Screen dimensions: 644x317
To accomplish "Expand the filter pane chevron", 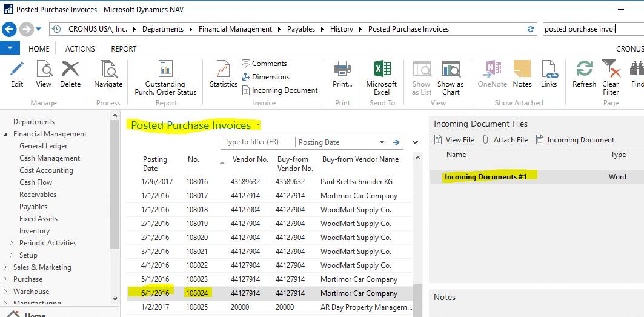I will tap(415, 142).
